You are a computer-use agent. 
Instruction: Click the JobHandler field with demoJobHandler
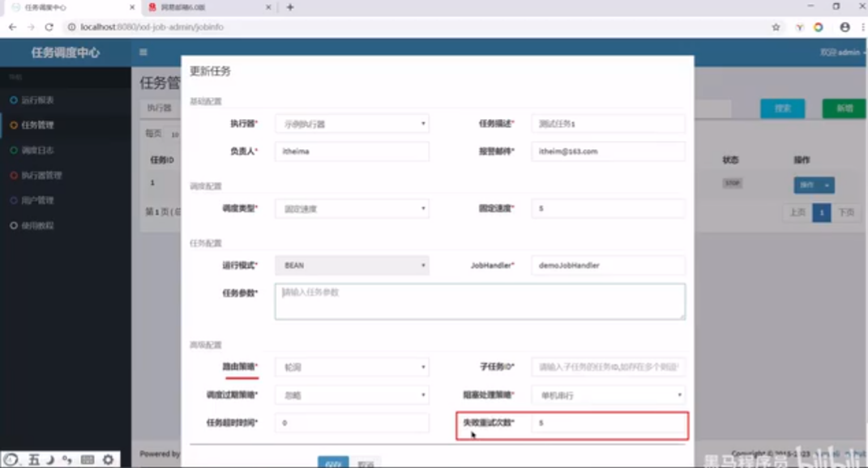608,266
